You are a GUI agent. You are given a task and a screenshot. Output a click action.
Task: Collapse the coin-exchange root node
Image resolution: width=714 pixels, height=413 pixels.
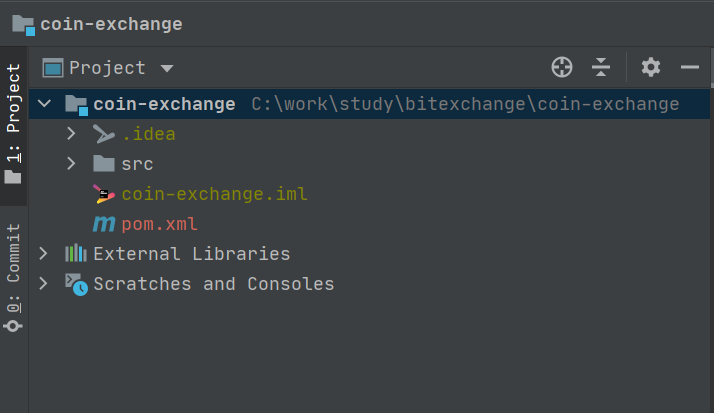(x=43, y=104)
